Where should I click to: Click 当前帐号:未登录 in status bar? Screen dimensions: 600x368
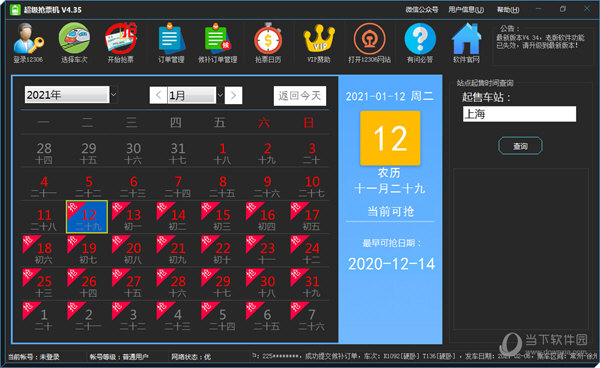[33, 357]
